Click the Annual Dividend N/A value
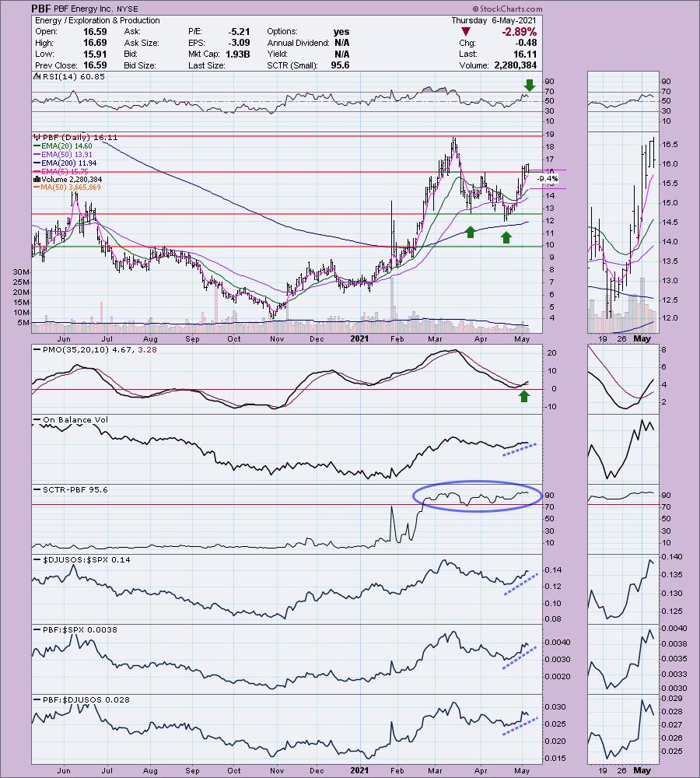Viewport: 700px width, 778px height. 341,43
